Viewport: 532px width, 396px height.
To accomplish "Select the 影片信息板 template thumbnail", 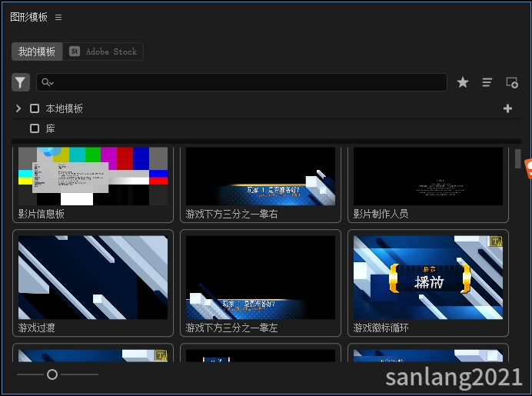I will pos(93,176).
